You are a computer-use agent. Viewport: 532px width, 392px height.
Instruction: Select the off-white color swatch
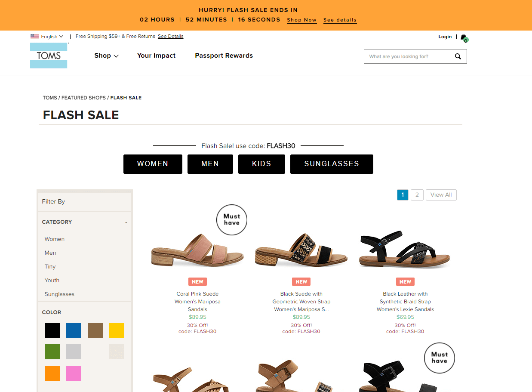[117, 352]
